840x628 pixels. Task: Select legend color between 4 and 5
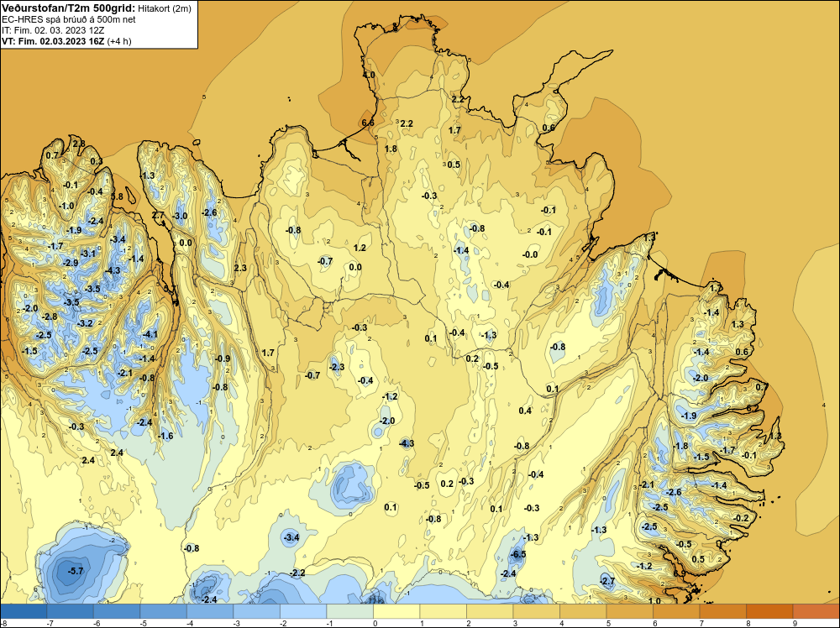tap(583, 611)
